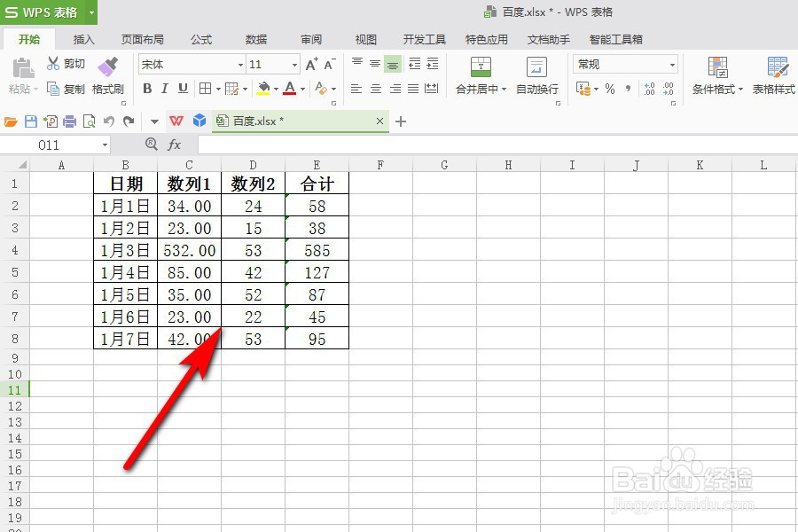Switch to the 插入 ribbon tab
This screenshot has height=532, width=798.
pyautogui.click(x=83, y=39)
